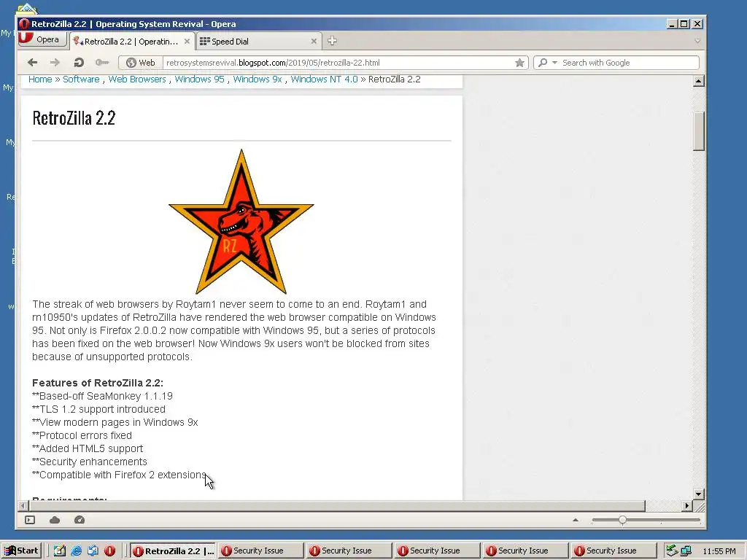Follow the Home breadcrumb link

pyautogui.click(x=40, y=79)
